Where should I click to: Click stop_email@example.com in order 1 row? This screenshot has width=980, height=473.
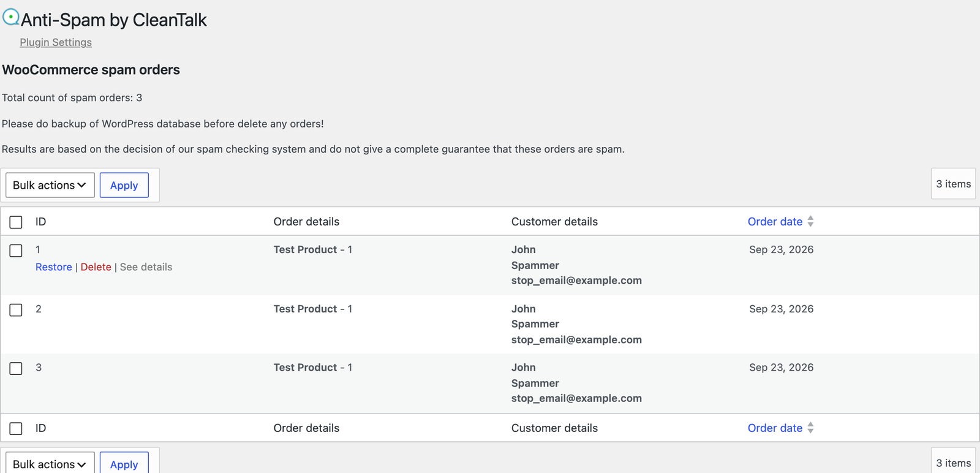tap(576, 281)
